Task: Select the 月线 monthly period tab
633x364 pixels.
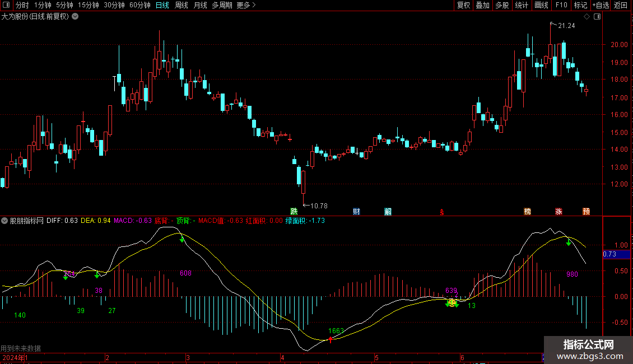Action: [x=200, y=5]
